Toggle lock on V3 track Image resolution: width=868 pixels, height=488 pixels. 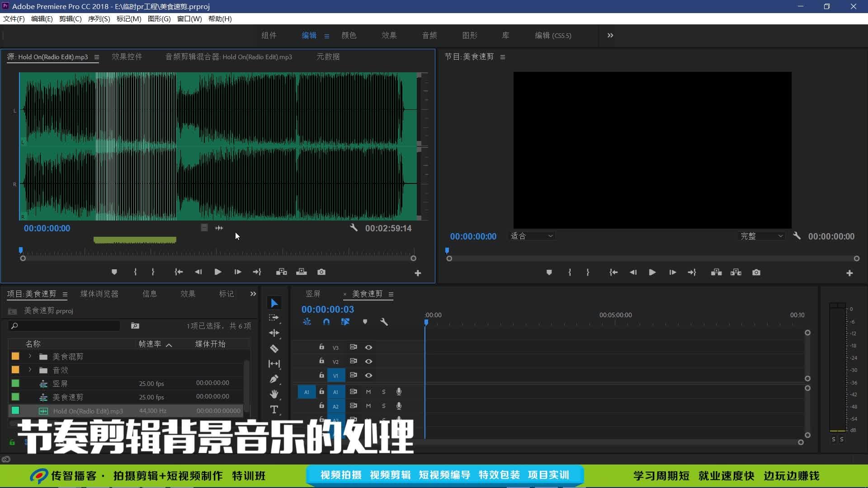tap(321, 347)
